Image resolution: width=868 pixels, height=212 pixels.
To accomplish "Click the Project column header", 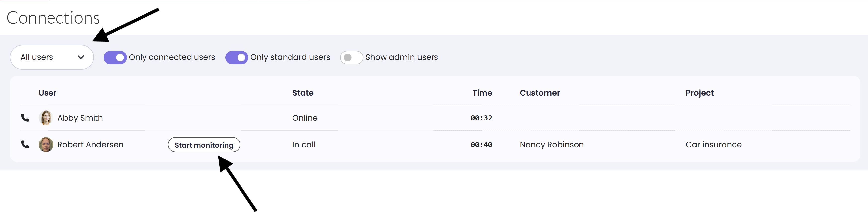I will click(699, 93).
